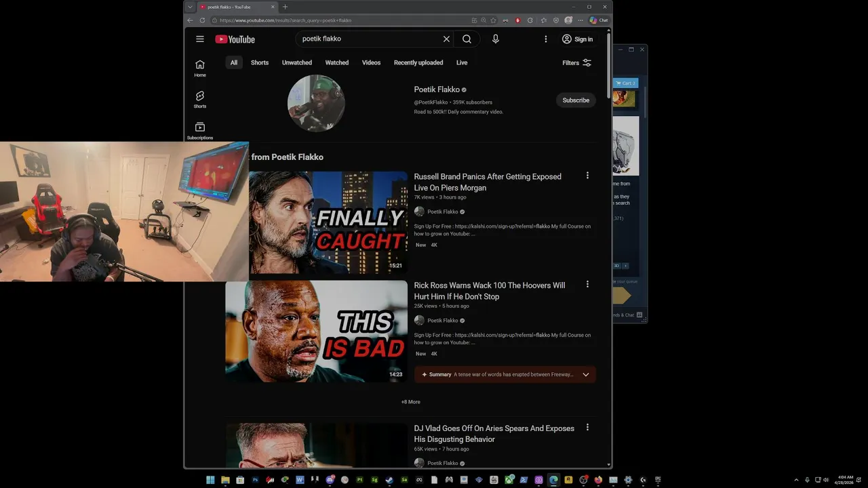Go to Home in sidebar

click(x=200, y=68)
